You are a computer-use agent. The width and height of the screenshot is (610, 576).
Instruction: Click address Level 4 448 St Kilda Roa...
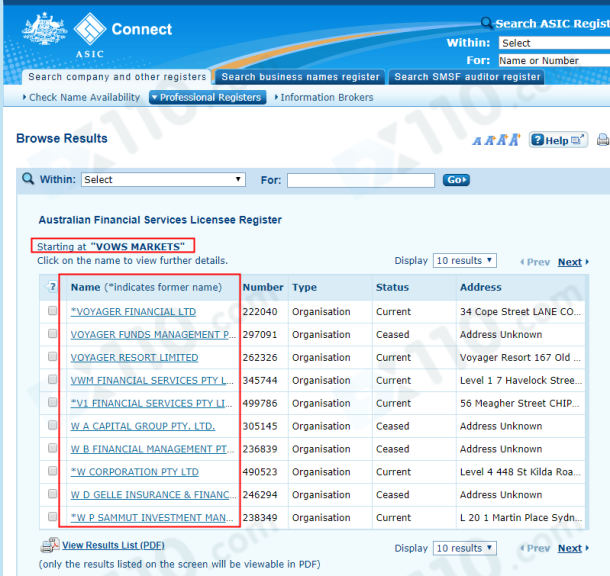click(x=520, y=472)
